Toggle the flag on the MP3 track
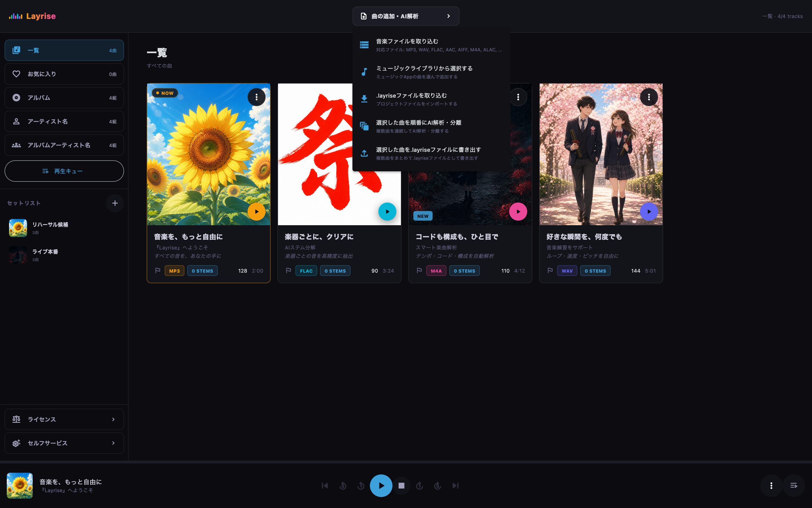 158,270
